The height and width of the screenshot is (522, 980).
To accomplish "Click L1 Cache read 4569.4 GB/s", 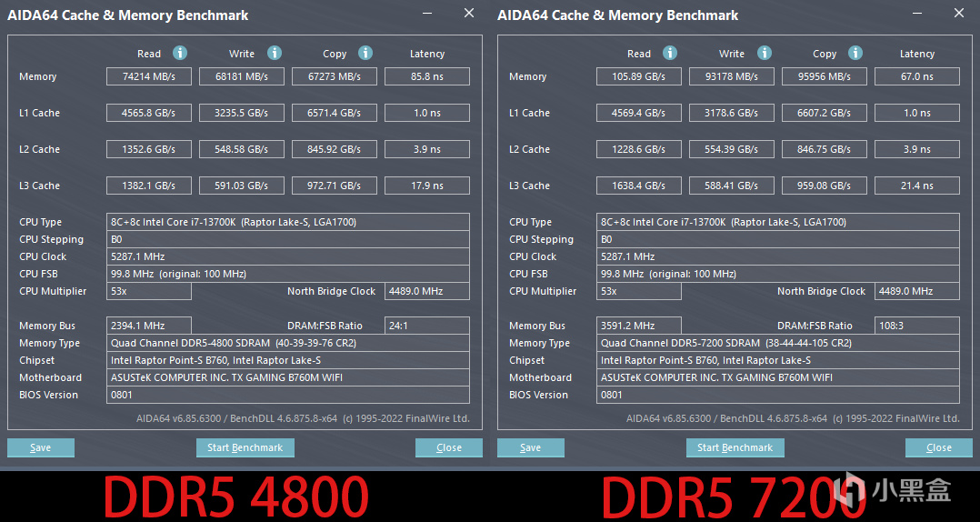I will (639, 113).
